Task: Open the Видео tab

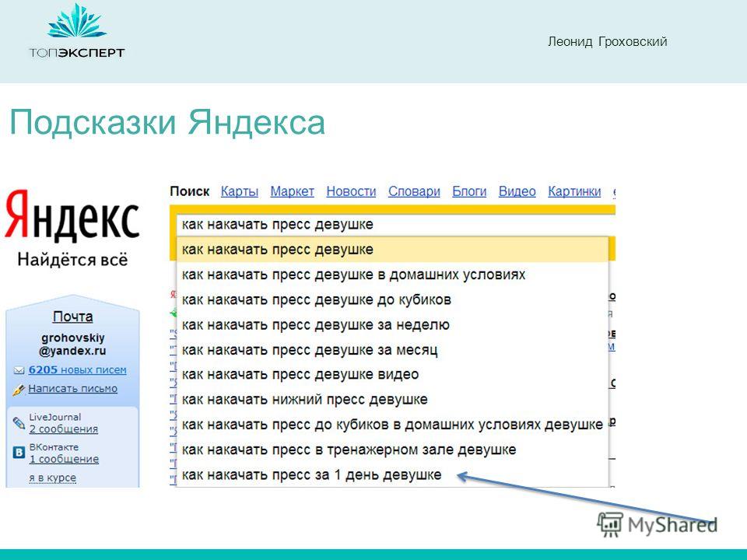Action: 517,191
